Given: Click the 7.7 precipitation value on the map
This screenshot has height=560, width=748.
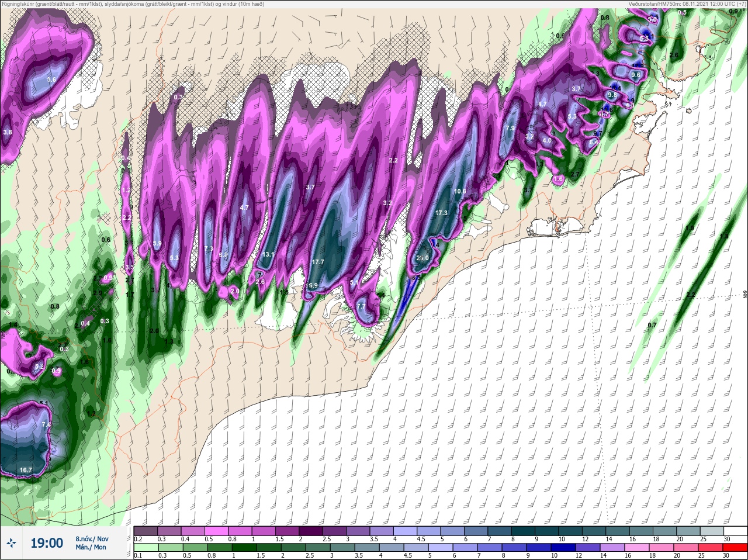Looking at the screenshot, I should (361, 306).
